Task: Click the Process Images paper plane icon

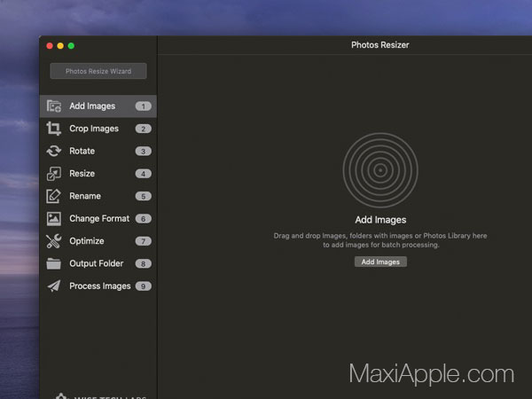Action: [x=53, y=286]
